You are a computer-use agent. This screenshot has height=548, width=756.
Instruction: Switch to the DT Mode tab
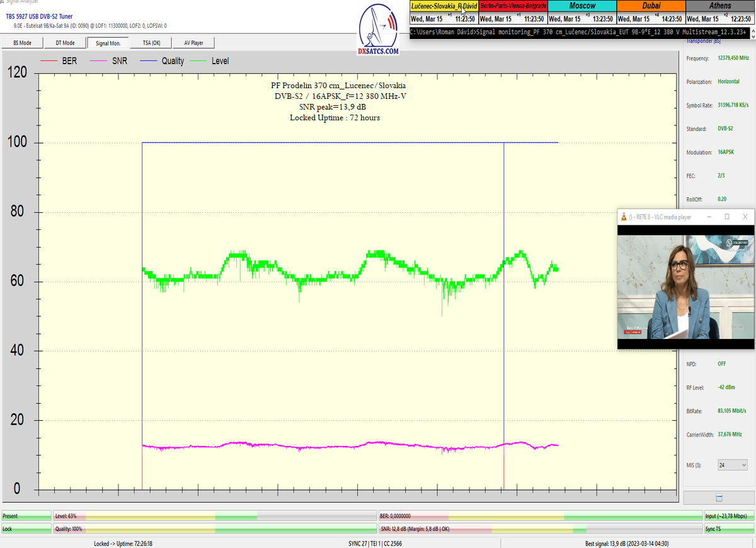tap(65, 43)
